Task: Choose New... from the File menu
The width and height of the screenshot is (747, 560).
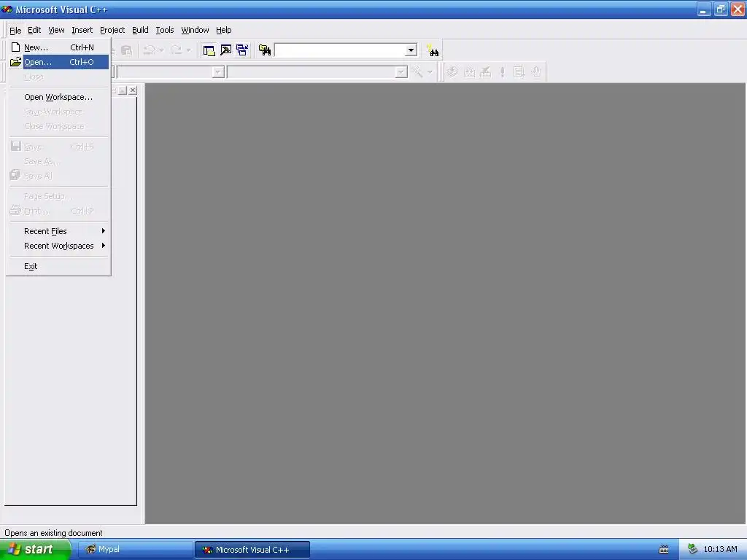Action: pyautogui.click(x=59, y=47)
